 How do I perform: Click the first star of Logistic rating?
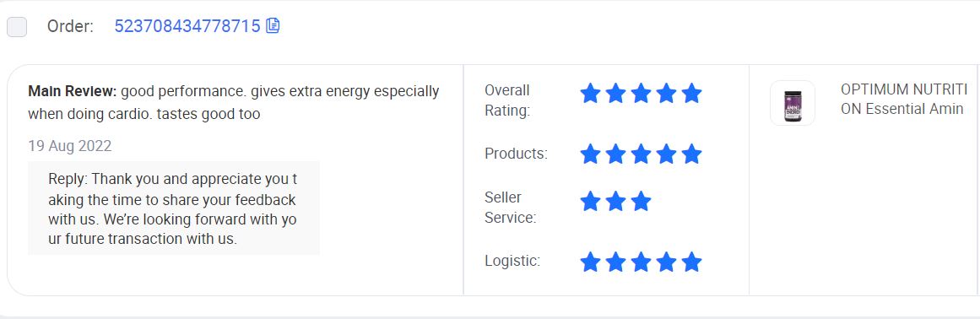pyautogui.click(x=590, y=262)
